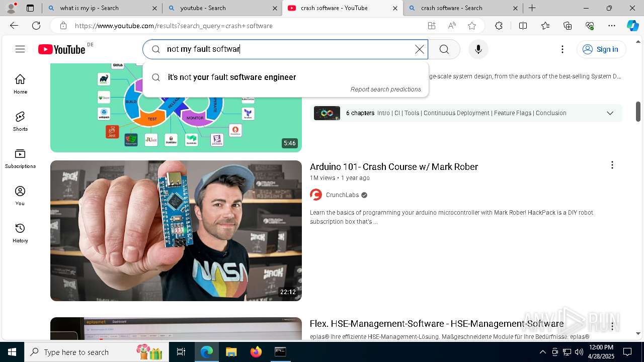Click the page vertical scrollbar thumb
The width and height of the screenshot is (644, 362).
[638, 111]
